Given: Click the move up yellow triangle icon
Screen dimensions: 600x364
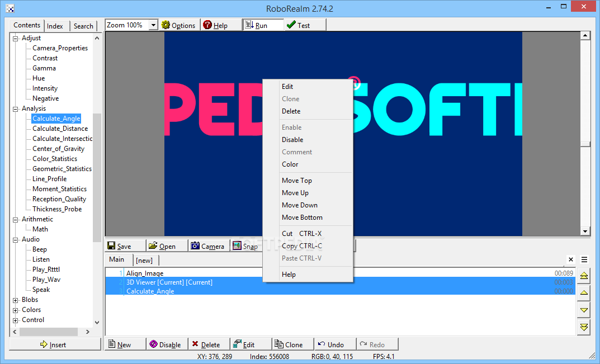Looking at the screenshot, I should (x=584, y=293).
